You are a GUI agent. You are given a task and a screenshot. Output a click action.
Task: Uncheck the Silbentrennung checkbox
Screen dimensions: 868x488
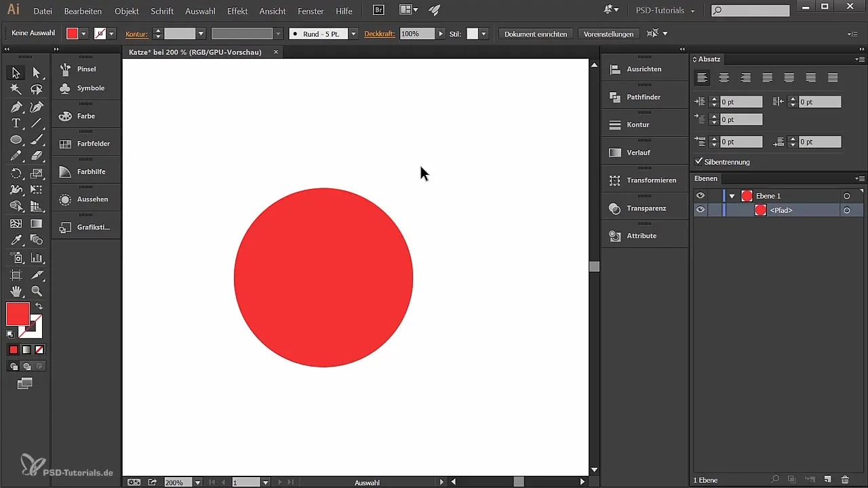699,162
